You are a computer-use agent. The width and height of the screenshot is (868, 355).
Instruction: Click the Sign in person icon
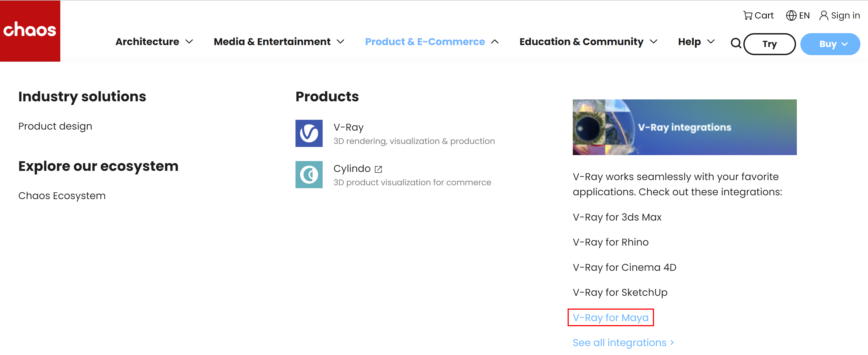(x=823, y=15)
